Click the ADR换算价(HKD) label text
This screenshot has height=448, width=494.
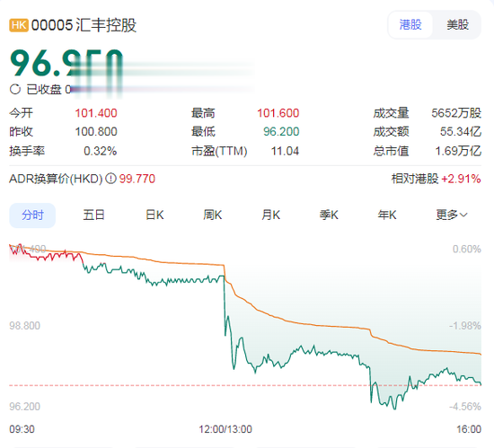(x=56, y=179)
